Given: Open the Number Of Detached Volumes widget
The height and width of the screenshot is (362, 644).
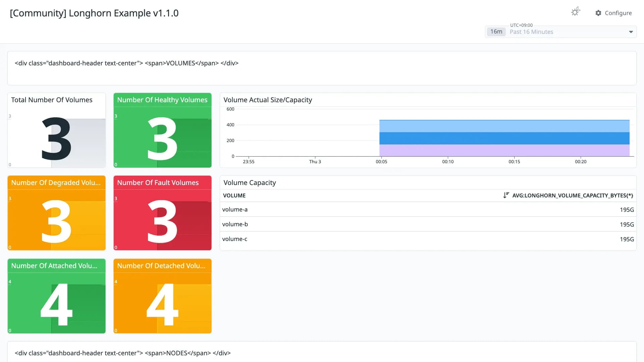Looking at the screenshot, I should point(162,296).
